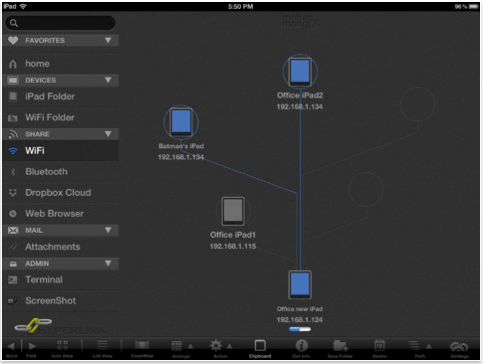Click IP address 192.168.1.115
Screen dimensions: 483x364
click(233, 246)
